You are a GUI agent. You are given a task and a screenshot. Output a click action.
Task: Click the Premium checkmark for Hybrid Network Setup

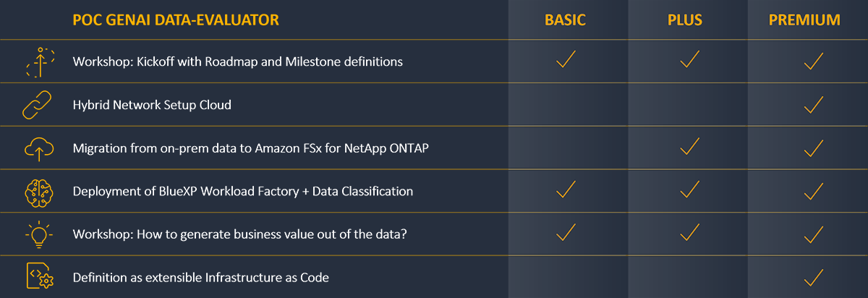coord(814,103)
